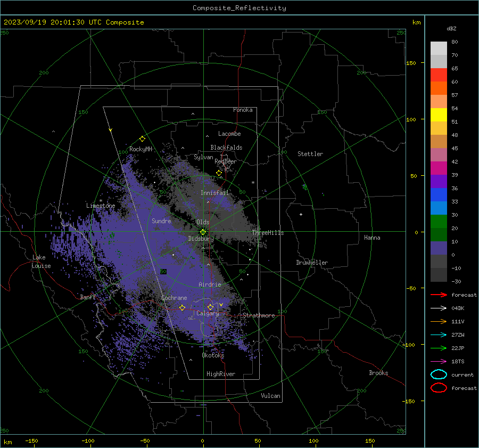This screenshot has width=479, height=448.
Task: Click the Airdrie city label
Action: click(210, 284)
